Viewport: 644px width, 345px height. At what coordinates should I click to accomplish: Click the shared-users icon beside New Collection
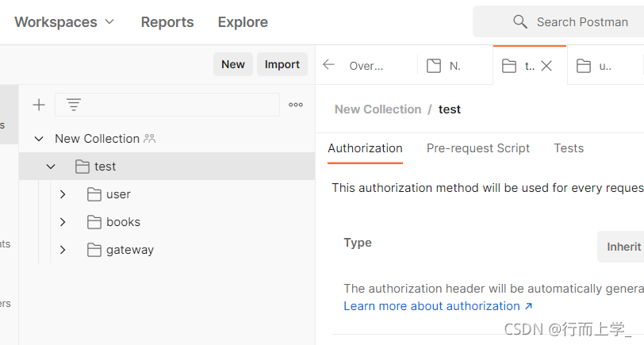(x=149, y=139)
